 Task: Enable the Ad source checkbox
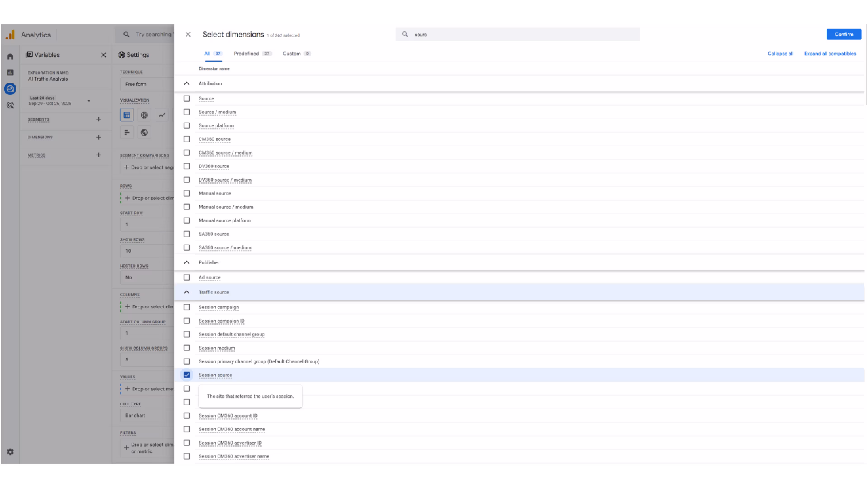[187, 277]
